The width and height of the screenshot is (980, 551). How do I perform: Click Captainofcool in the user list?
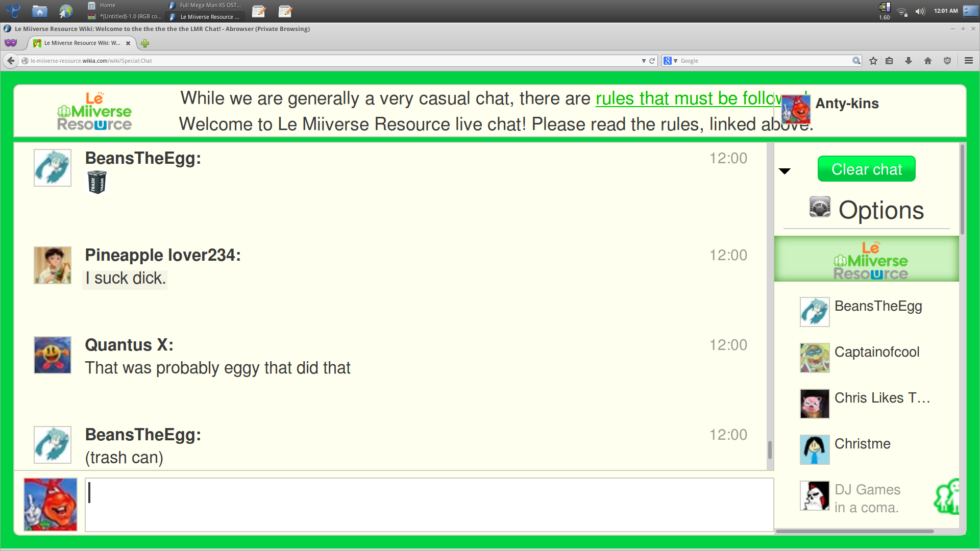click(x=877, y=352)
